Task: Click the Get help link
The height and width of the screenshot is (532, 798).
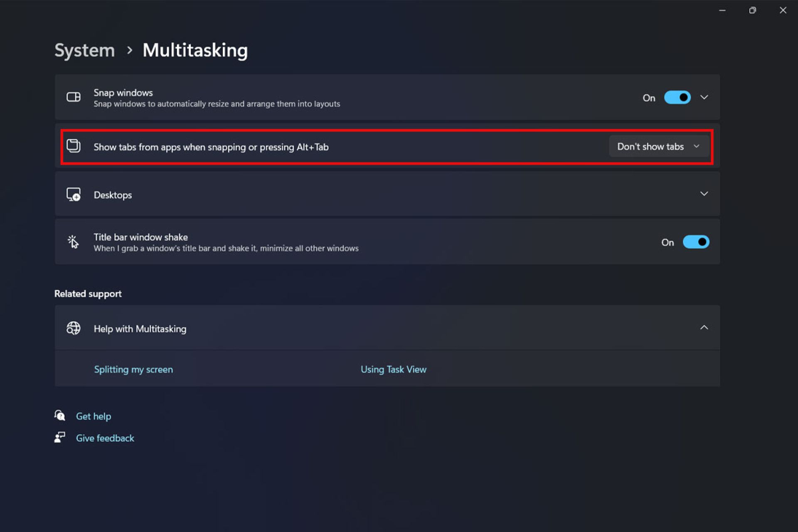Action: click(x=94, y=416)
